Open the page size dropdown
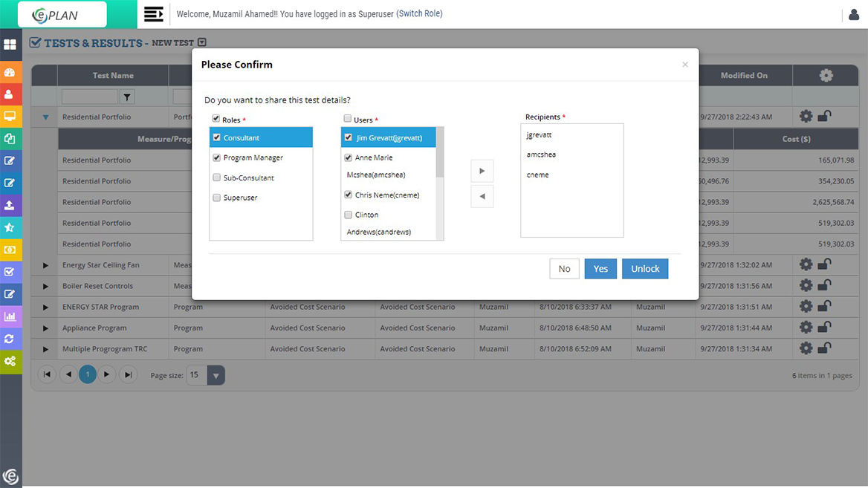Image resolution: width=868 pixels, height=488 pixels. point(216,375)
